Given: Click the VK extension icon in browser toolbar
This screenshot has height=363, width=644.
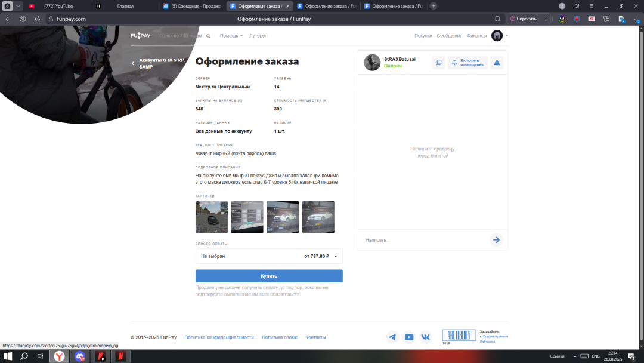Looking at the screenshot, I should 562,19.
